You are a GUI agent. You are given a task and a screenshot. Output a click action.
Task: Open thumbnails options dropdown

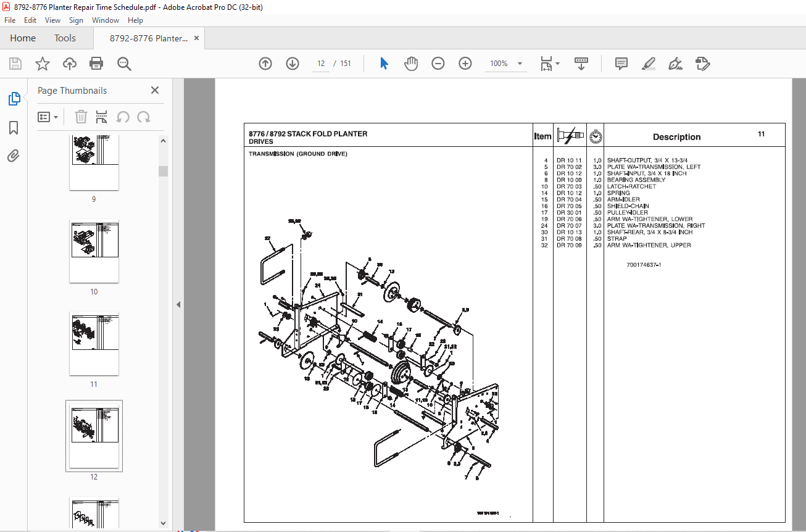click(48, 117)
